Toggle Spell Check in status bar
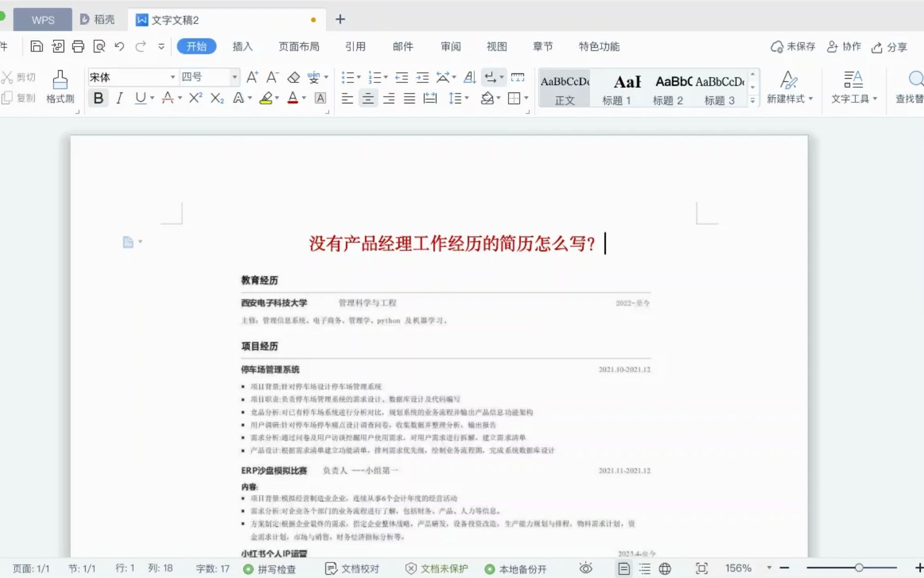Image resolution: width=924 pixels, height=578 pixels. [x=269, y=569]
